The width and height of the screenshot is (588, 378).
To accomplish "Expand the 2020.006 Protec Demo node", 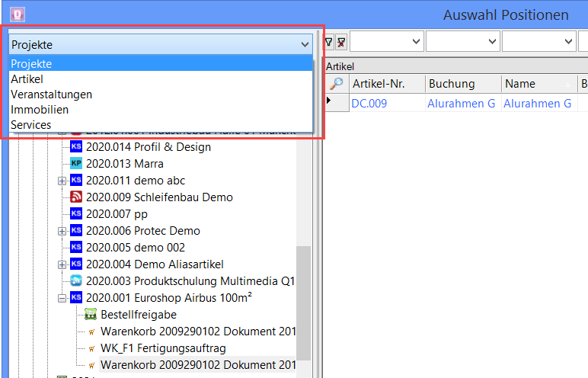I will click(x=62, y=231).
